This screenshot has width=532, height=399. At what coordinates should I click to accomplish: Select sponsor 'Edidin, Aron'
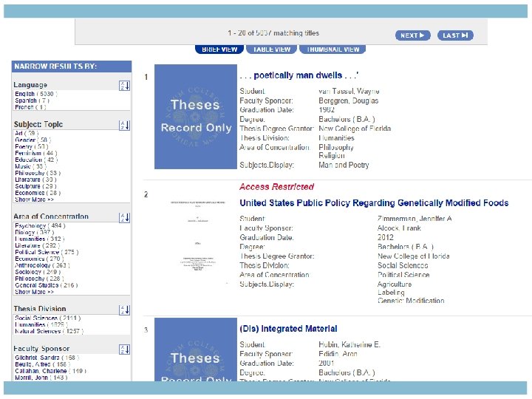(338, 354)
